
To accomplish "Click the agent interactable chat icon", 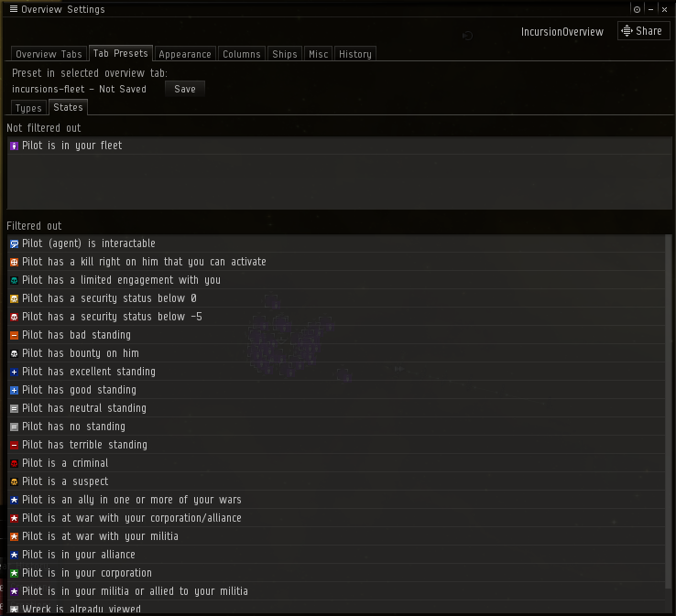I will [x=15, y=243].
